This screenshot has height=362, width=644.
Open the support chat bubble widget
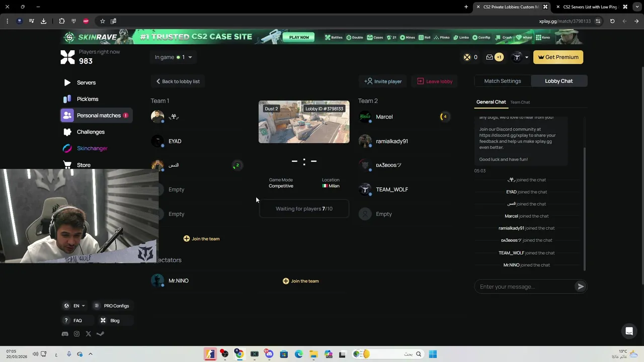coord(629,331)
